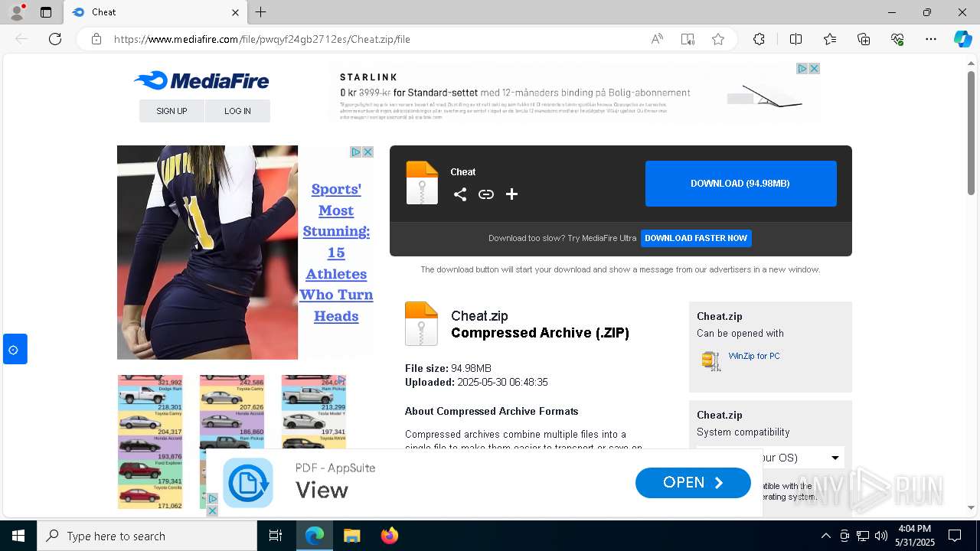The width and height of the screenshot is (980, 551).
Task: Click the WinZip for PC icon
Action: click(x=711, y=360)
